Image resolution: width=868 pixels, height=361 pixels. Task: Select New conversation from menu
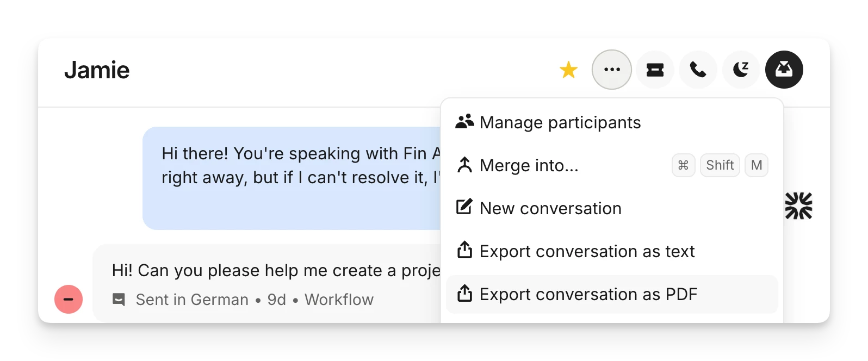point(612,208)
